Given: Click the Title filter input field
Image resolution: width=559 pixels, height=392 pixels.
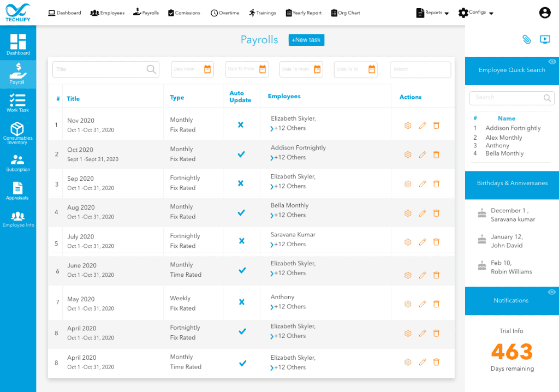Looking at the screenshot, I should pos(105,69).
